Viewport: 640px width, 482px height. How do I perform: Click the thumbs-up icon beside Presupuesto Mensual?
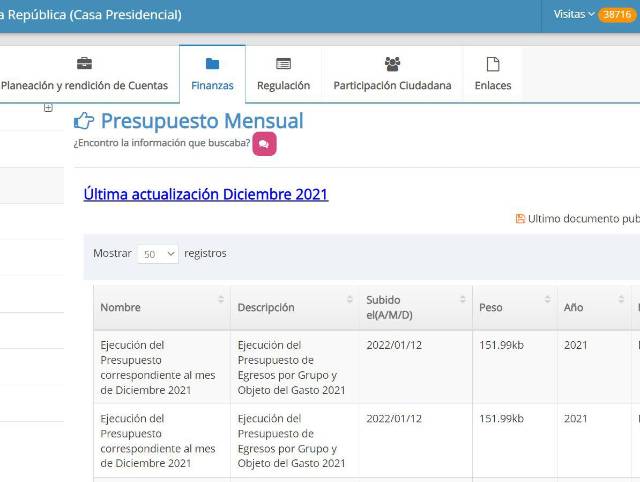click(x=84, y=122)
